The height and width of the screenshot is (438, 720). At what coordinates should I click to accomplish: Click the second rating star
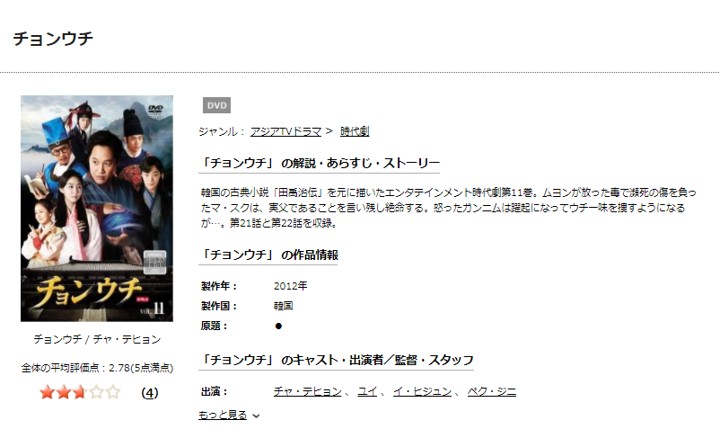63,393
